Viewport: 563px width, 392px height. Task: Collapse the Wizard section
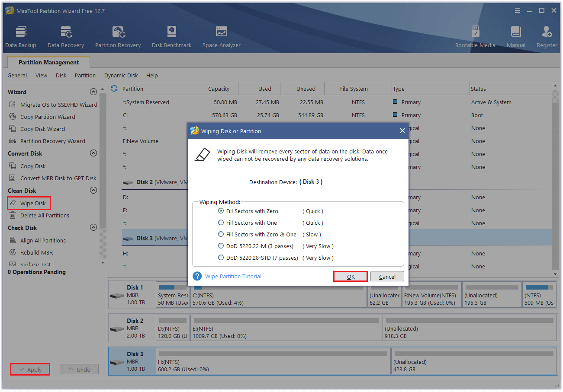93,92
